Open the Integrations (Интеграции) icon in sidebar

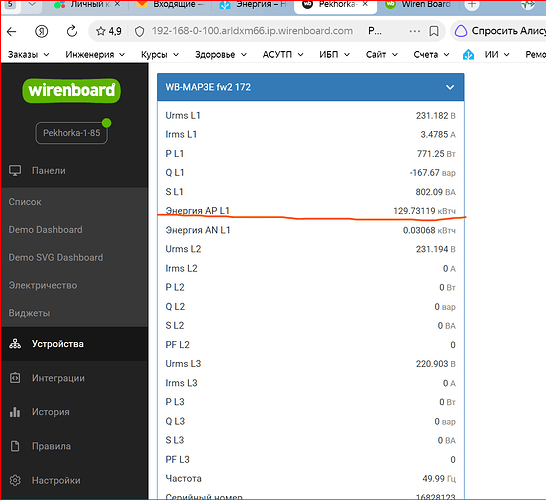(x=15, y=378)
